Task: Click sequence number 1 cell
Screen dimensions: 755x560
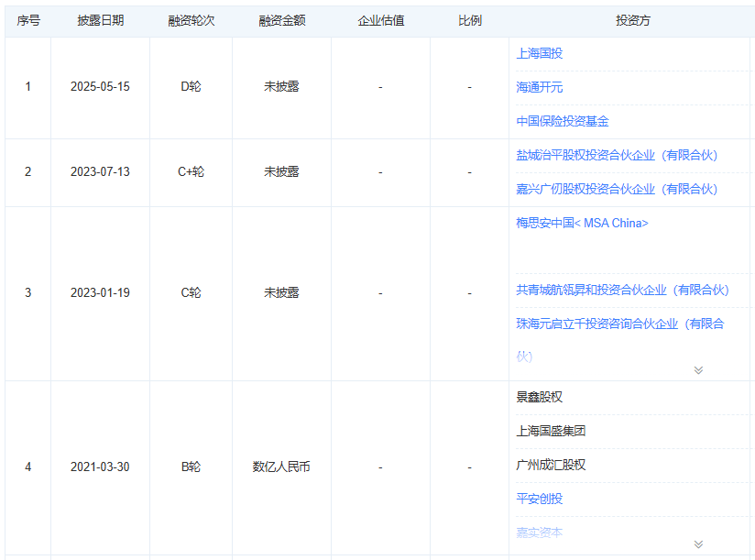Action: tap(27, 87)
